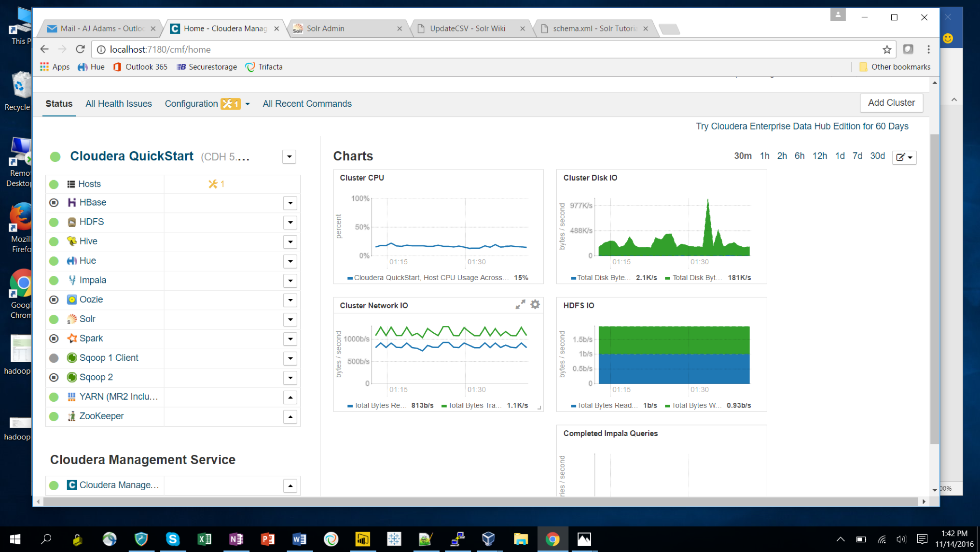The height and width of the screenshot is (552, 980).
Task: Open Solr actions dropdown arrow
Action: coord(290,320)
